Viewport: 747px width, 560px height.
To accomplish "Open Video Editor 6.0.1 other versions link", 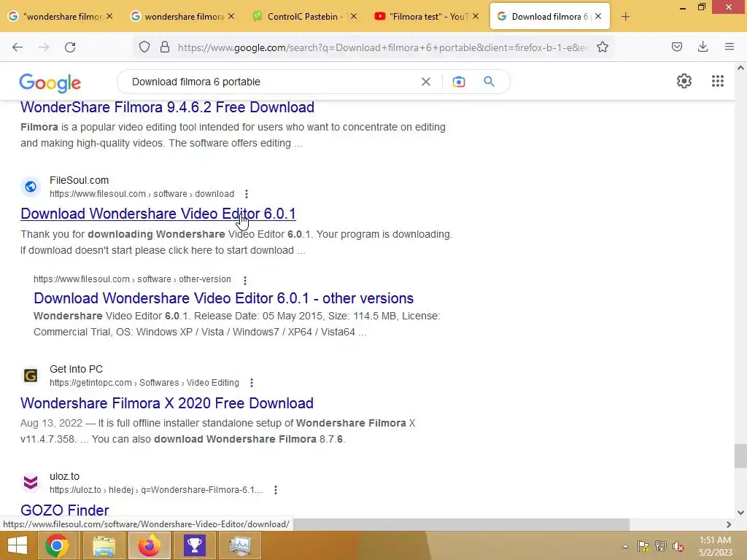I will pos(223,298).
